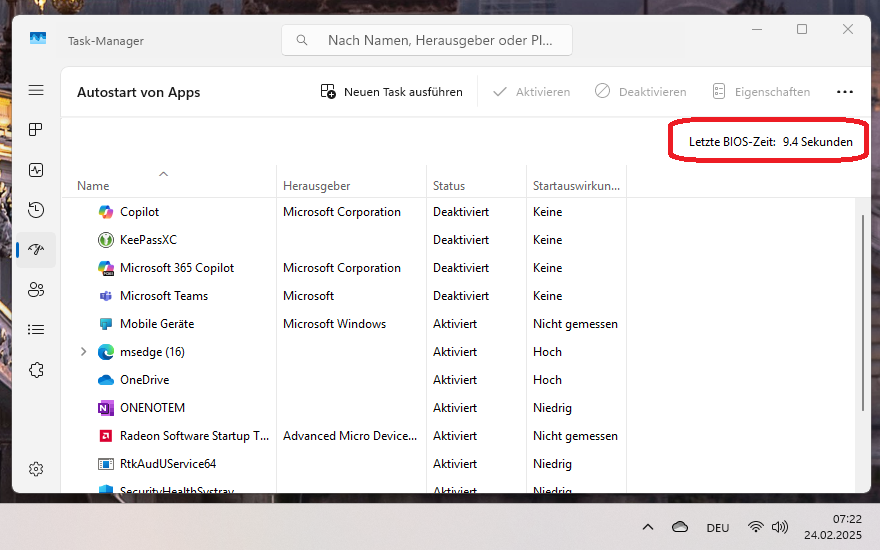Open Task Manager settings gear icon
Viewport: 880px width, 550px height.
point(36,469)
